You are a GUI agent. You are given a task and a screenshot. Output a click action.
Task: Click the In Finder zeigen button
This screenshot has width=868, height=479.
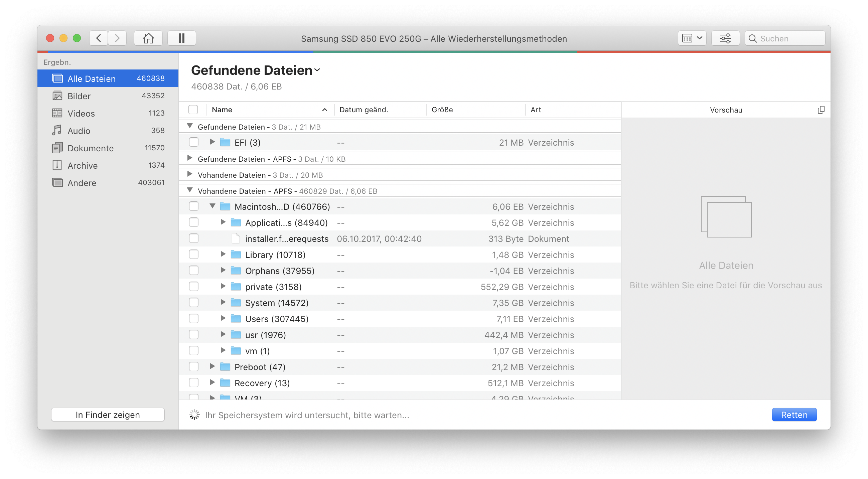coord(108,415)
